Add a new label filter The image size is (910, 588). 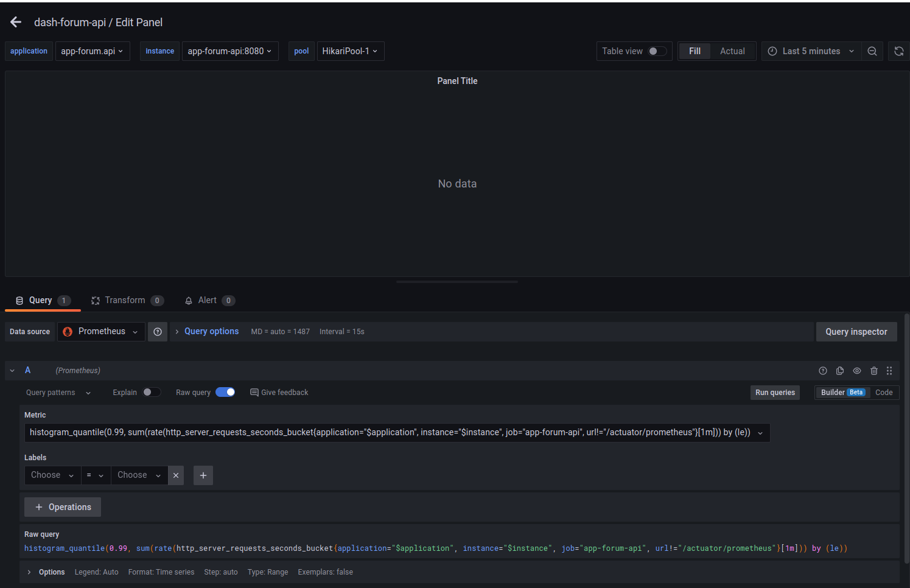203,475
